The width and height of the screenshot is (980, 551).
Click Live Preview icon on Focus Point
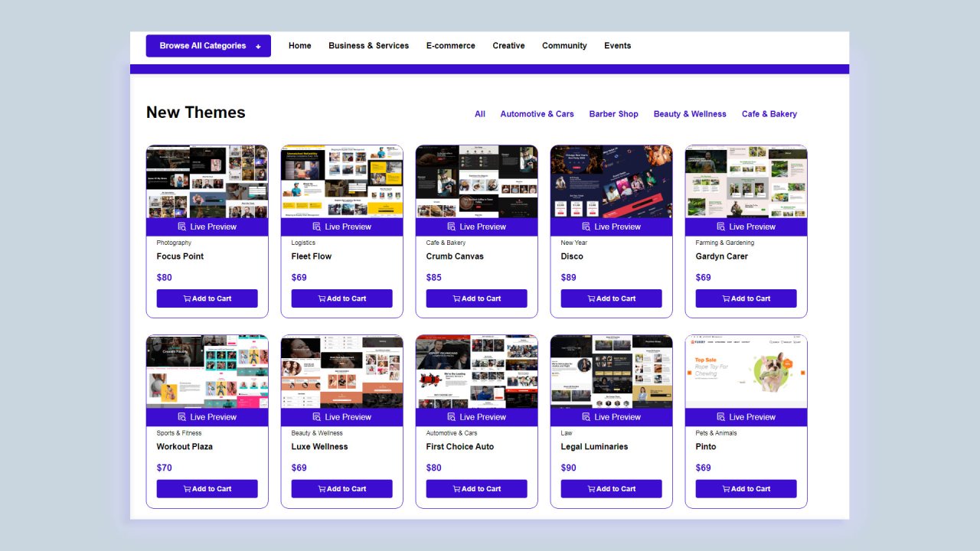pyautogui.click(x=182, y=227)
